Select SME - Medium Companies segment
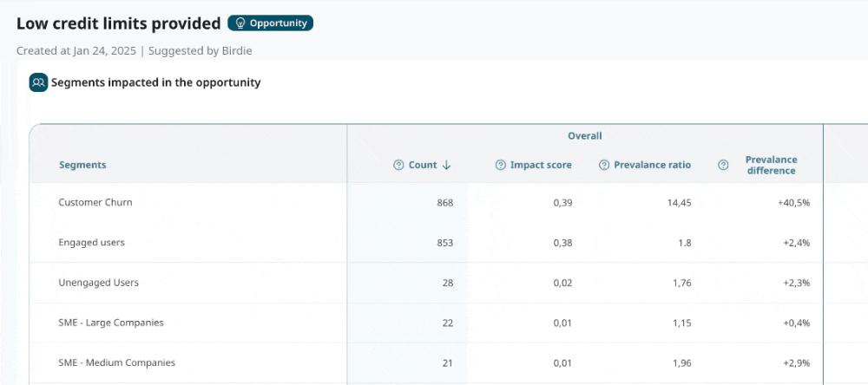Image resolution: width=868 pixels, height=385 pixels. [x=116, y=362]
